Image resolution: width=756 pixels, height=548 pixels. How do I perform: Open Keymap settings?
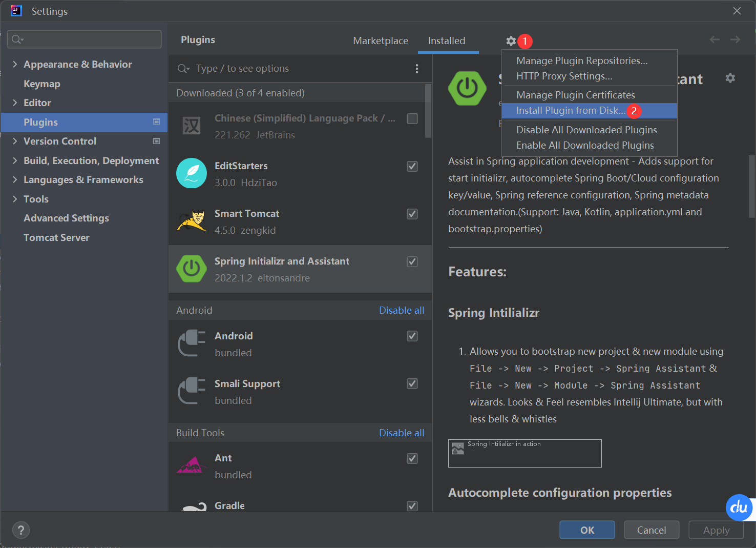41,84
